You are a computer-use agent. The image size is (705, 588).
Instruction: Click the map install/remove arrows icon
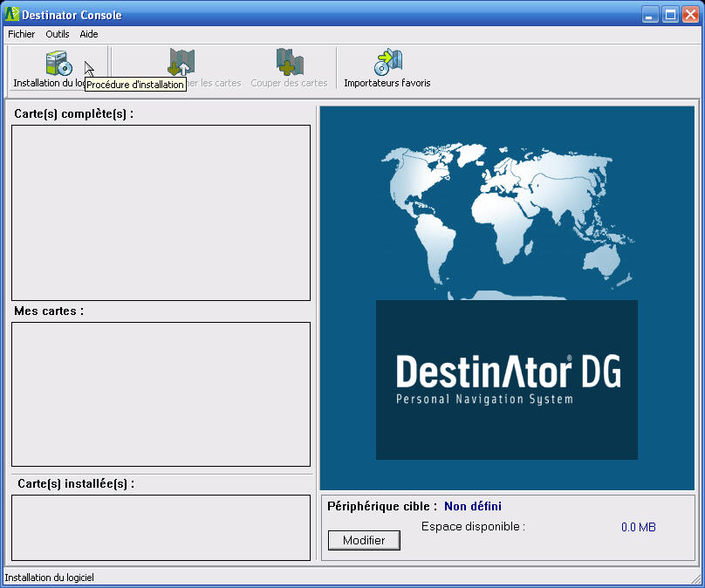181,62
